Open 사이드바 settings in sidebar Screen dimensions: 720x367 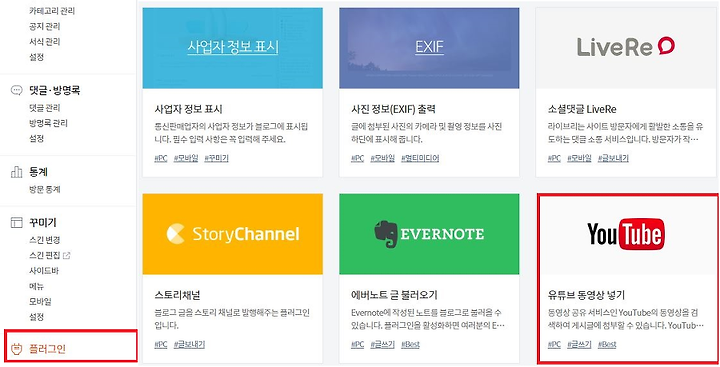[44, 271]
